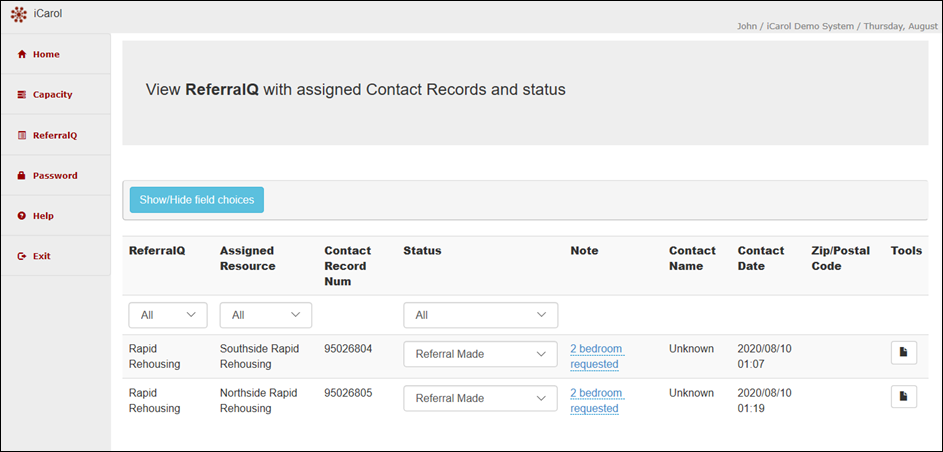This screenshot has height=452, width=943.
Task: Click Unknown contact name in Southside row
Action: pyautogui.click(x=691, y=349)
